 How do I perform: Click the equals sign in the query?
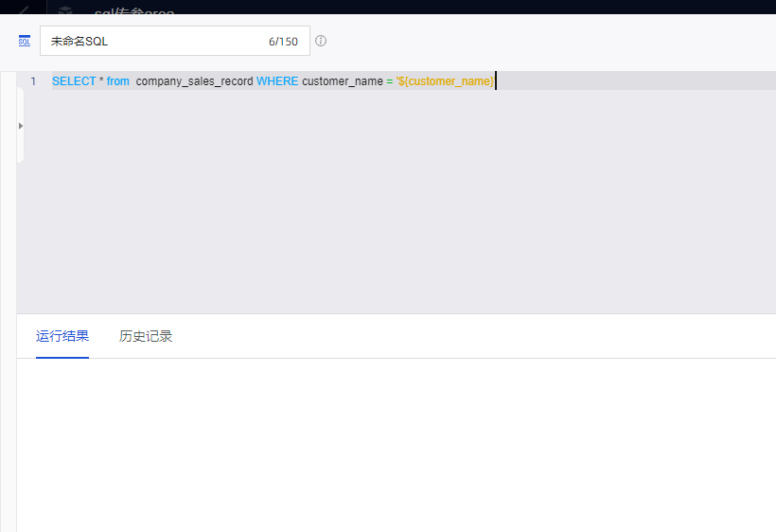pos(389,81)
